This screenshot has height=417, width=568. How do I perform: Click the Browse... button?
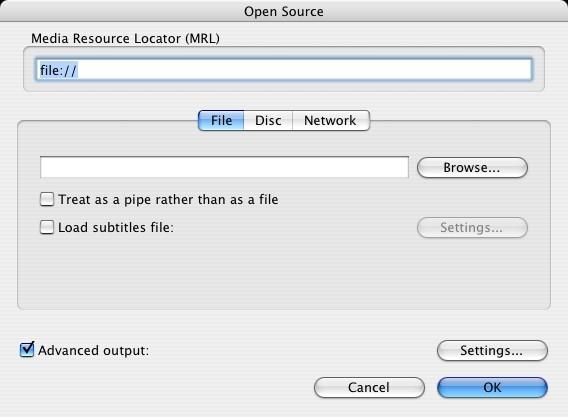(x=472, y=168)
